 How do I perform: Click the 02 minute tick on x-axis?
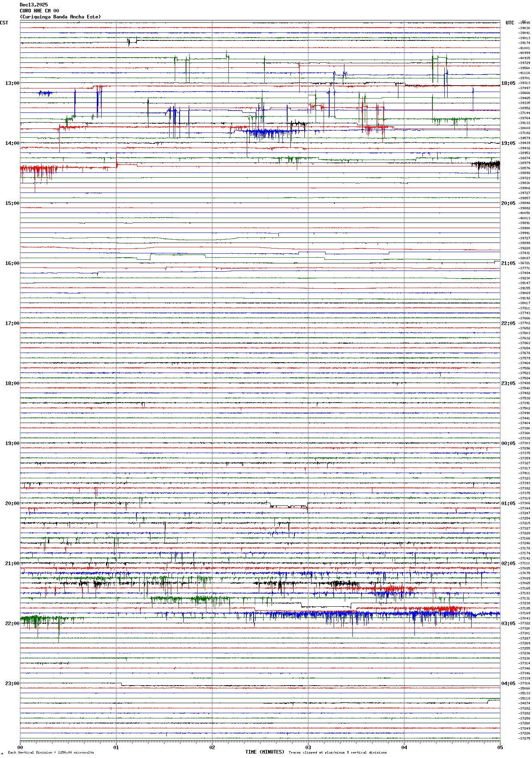212,747
